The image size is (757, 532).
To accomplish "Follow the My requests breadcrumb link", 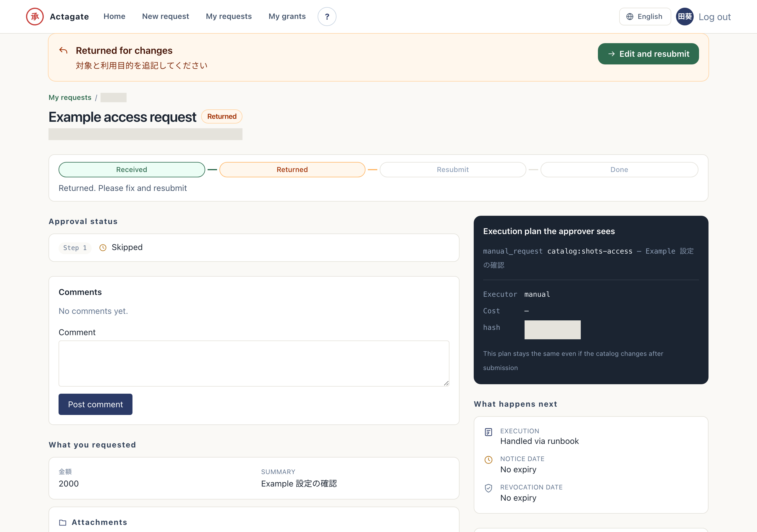I will click(70, 98).
